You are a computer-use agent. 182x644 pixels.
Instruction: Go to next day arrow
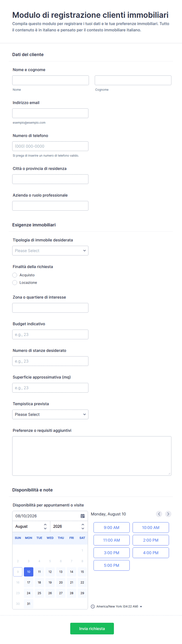click(168, 514)
